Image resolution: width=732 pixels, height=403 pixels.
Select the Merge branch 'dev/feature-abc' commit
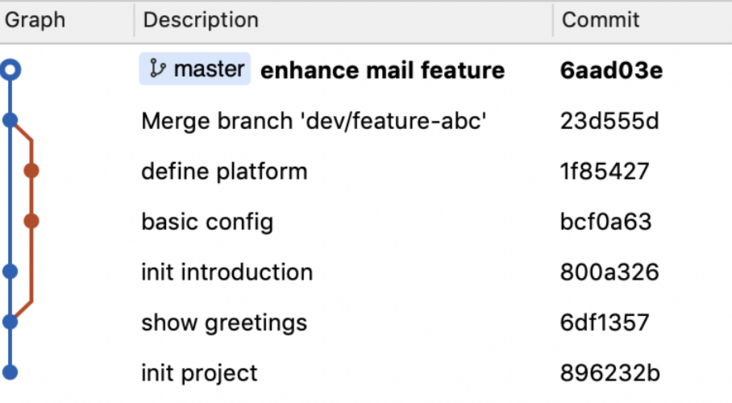pos(313,121)
